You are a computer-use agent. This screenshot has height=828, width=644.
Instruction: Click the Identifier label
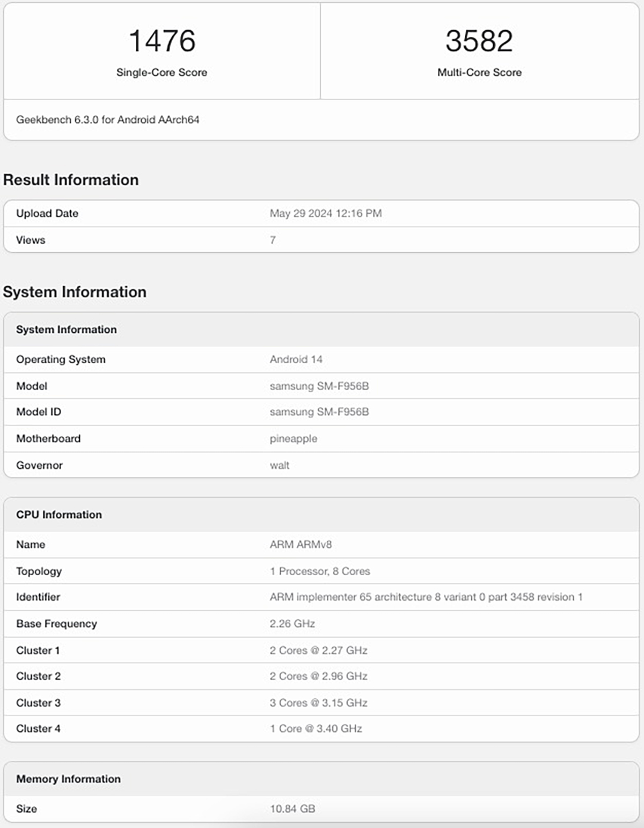click(38, 597)
